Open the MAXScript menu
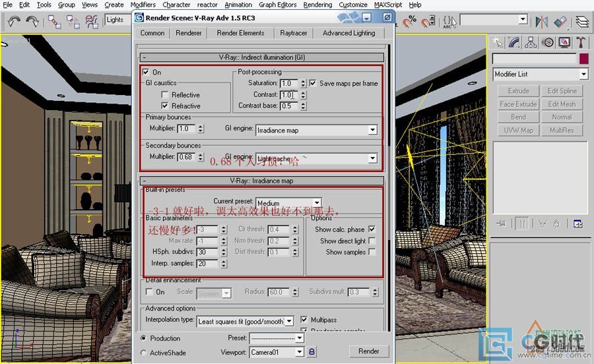Screen dimensions: 594x364 click(x=388, y=5)
